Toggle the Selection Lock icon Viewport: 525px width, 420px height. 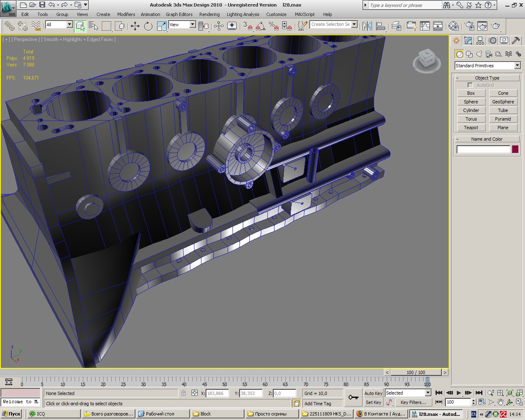[x=183, y=393]
